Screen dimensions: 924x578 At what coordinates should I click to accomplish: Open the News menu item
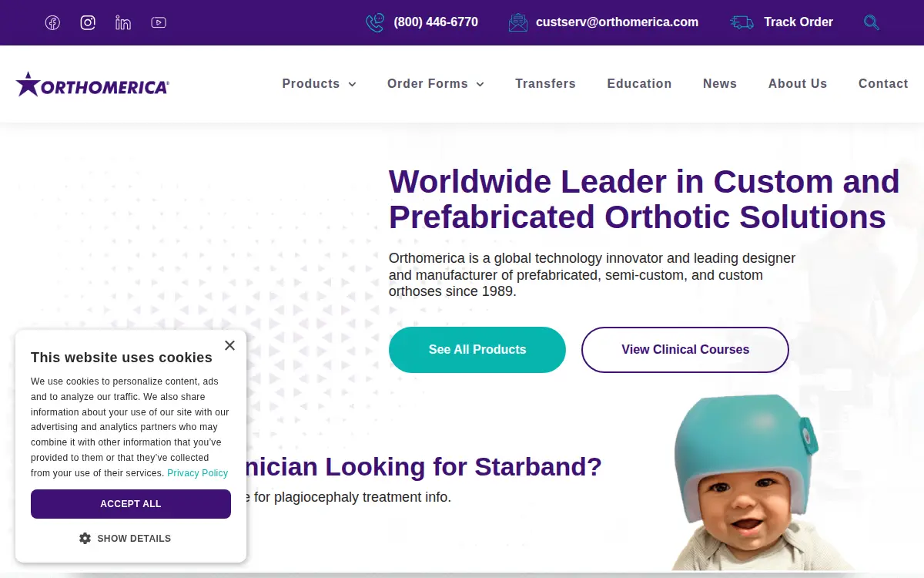tap(720, 83)
